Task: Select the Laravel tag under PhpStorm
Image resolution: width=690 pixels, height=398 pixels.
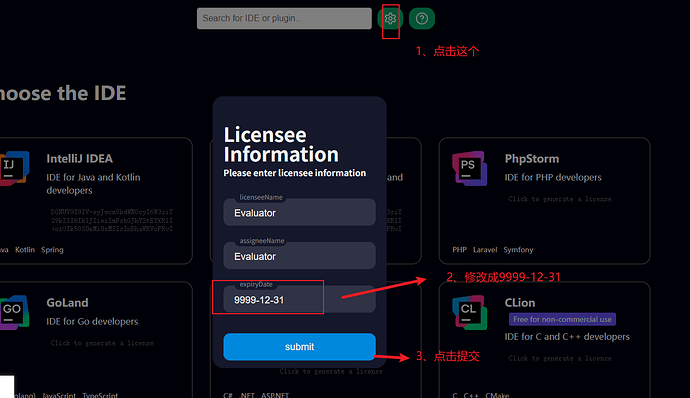Action: pos(485,250)
